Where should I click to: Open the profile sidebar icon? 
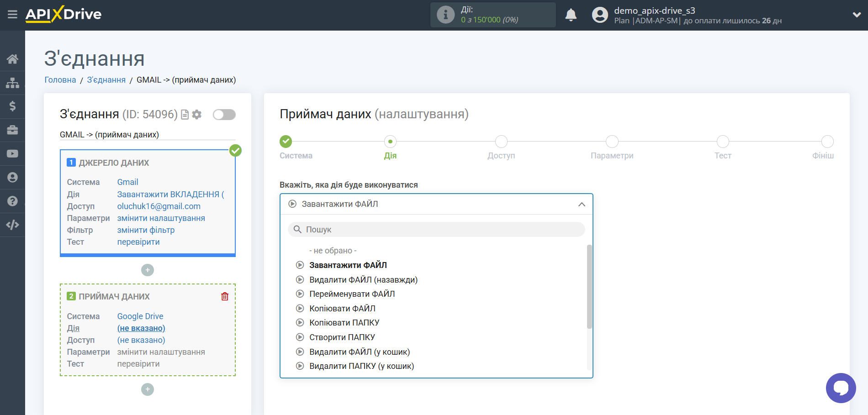(x=12, y=178)
